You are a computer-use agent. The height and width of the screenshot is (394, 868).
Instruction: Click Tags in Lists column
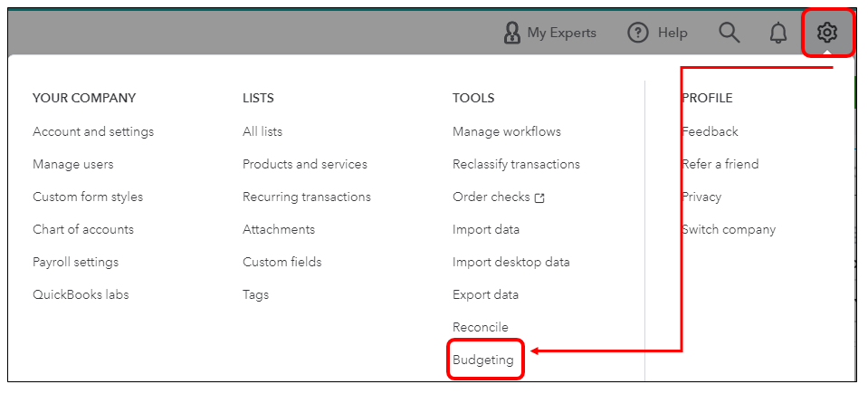pyautogui.click(x=256, y=294)
